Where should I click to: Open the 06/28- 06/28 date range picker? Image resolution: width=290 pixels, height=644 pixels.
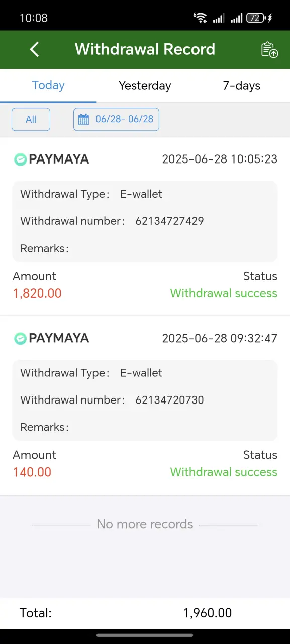click(x=116, y=120)
